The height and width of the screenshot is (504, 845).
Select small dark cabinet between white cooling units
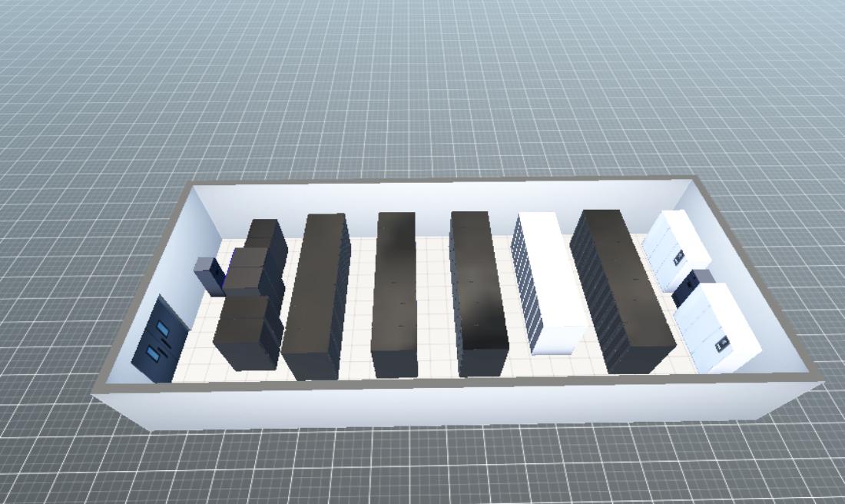(691, 286)
